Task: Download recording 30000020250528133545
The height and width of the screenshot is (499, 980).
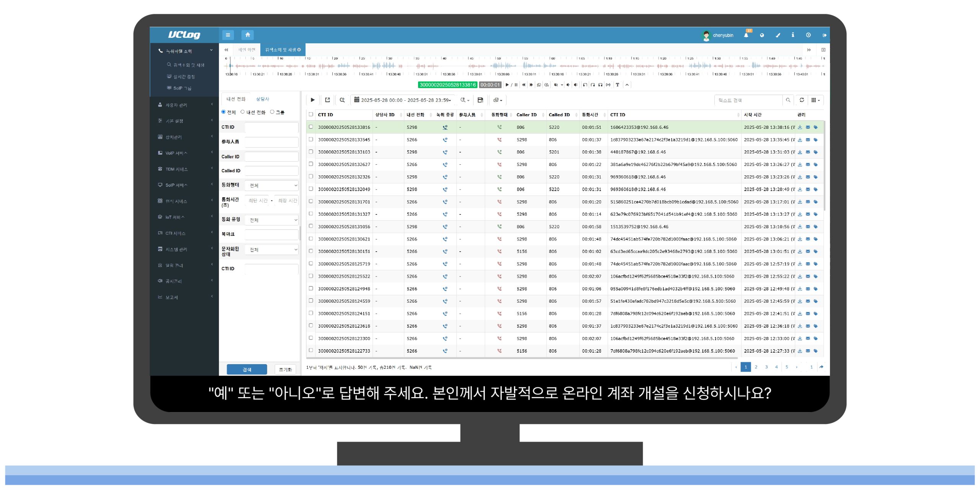Action: [x=800, y=140]
